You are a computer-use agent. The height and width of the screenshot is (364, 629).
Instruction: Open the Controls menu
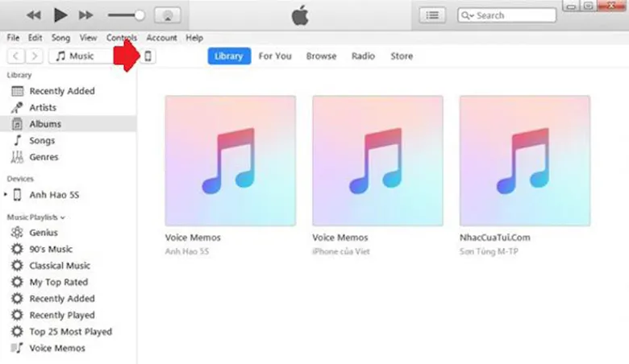(x=122, y=38)
